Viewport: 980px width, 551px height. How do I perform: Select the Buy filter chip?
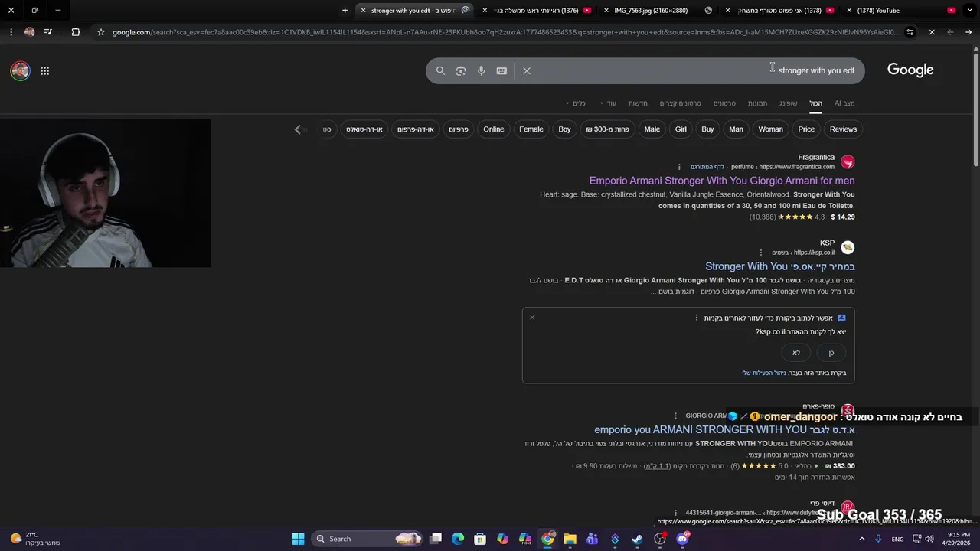point(707,129)
